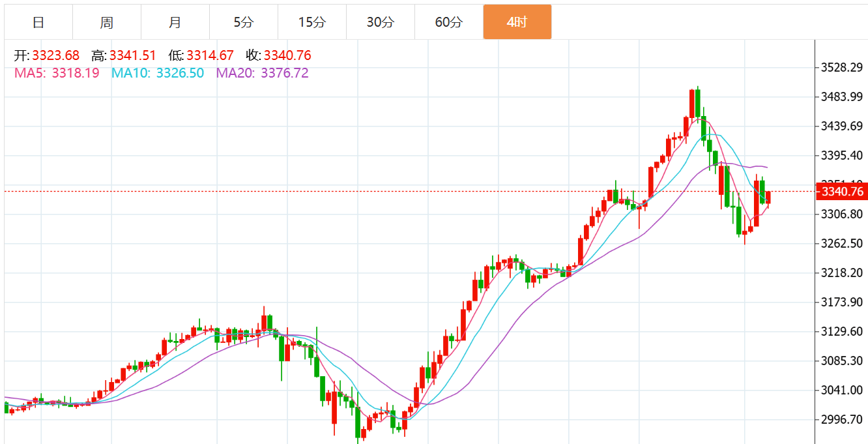Select the 周 (weekly) timeframe tab

[107, 22]
